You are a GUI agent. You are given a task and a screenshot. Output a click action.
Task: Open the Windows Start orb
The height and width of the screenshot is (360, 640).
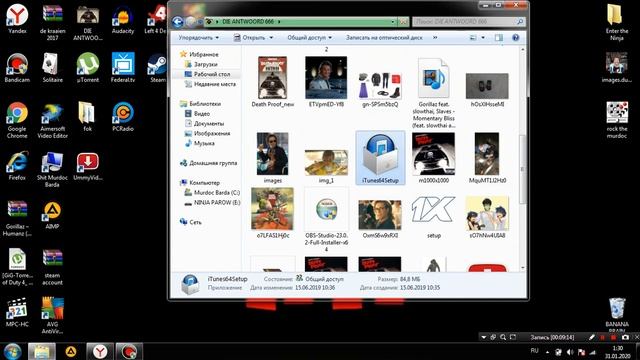(x=13, y=351)
